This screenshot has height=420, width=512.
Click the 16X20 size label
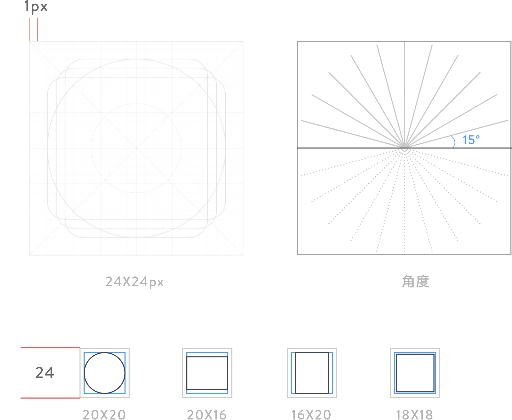(311, 415)
